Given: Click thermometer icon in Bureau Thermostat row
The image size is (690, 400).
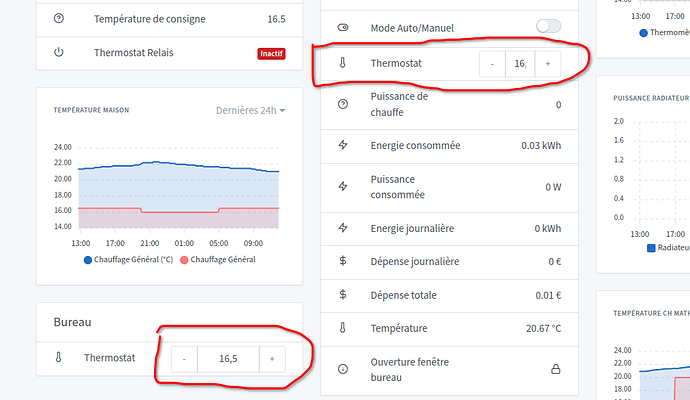Looking at the screenshot, I should [x=58, y=357].
